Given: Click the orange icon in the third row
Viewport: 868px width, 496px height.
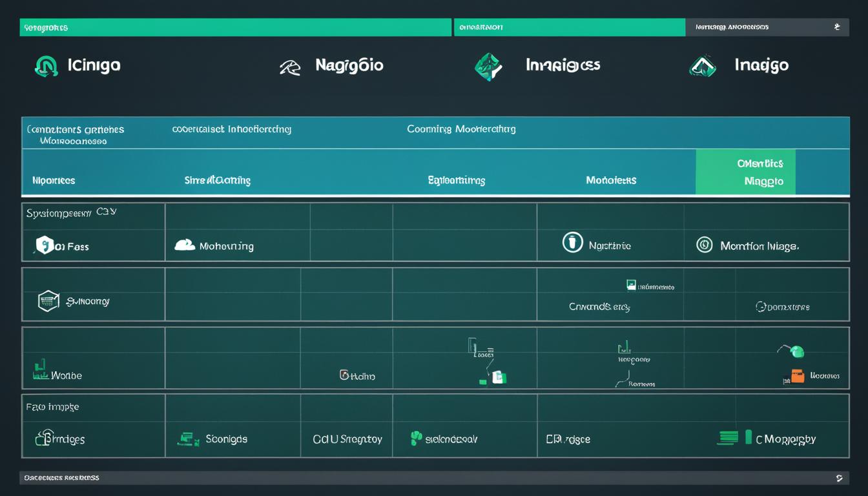Looking at the screenshot, I should pos(797,376).
